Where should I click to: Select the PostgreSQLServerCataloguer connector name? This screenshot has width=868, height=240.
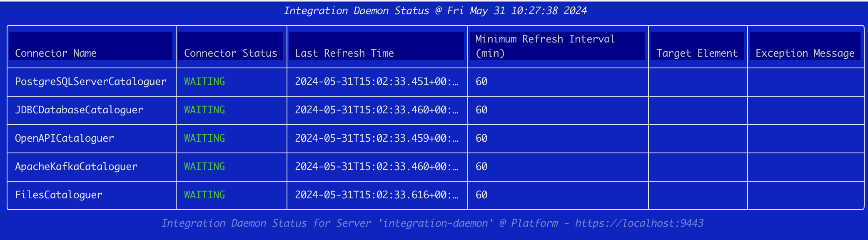pos(91,82)
